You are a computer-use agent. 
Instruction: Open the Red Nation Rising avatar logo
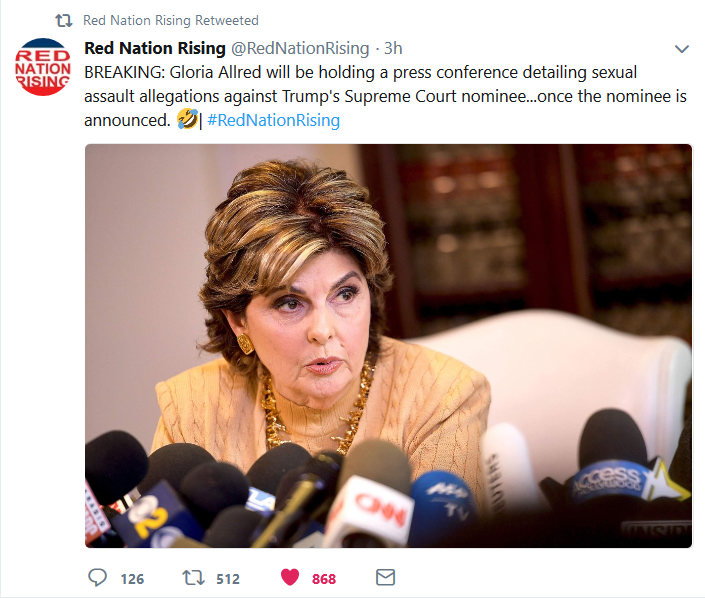tap(43, 69)
